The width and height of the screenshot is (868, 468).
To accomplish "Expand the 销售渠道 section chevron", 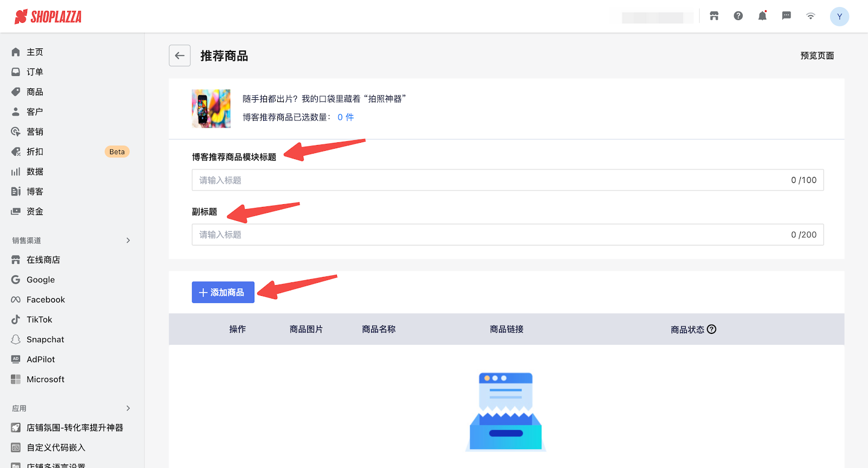I will point(128,240).
